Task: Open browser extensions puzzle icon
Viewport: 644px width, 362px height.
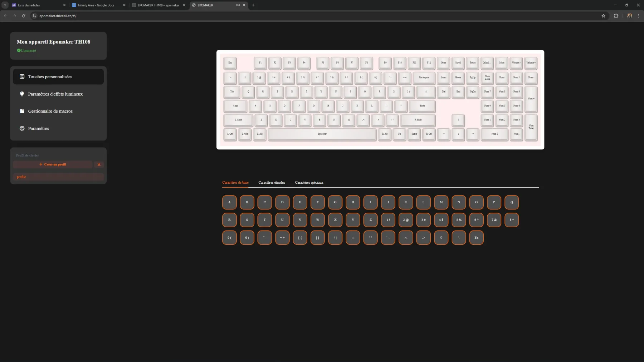Action: point(616,16)
